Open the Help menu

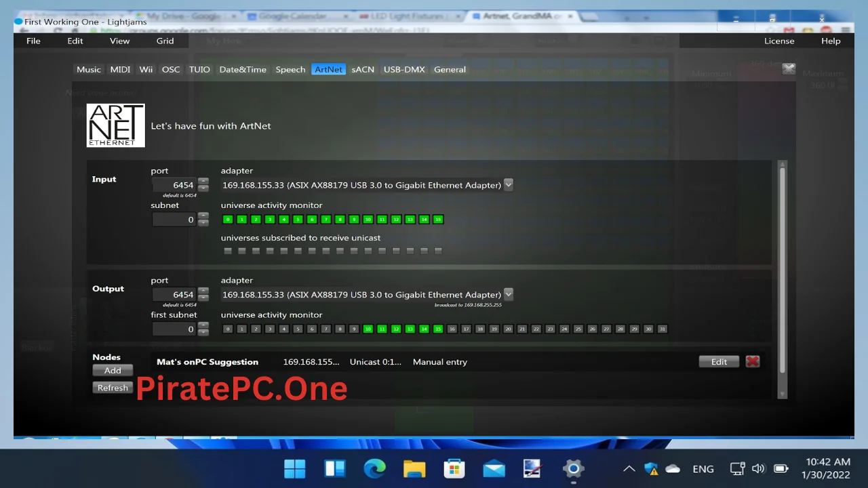831,41
